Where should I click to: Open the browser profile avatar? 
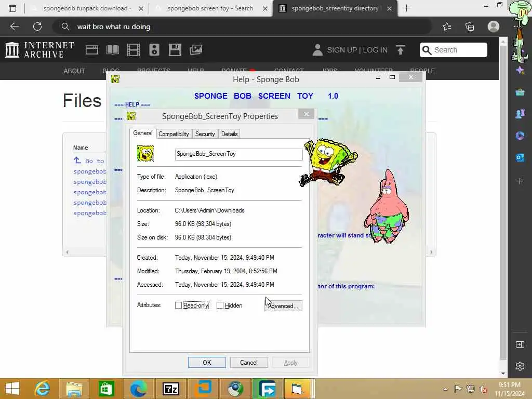coord(494,26)
